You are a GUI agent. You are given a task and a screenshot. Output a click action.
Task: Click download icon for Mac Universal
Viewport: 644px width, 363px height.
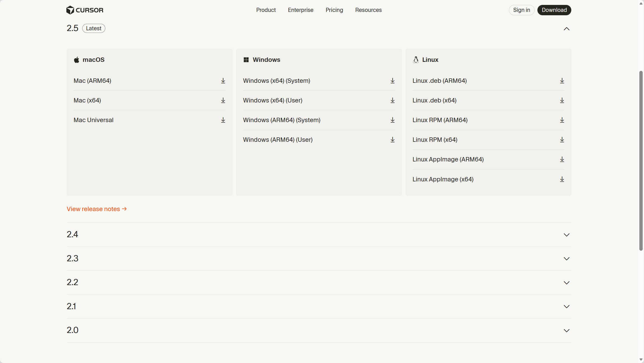223,120
